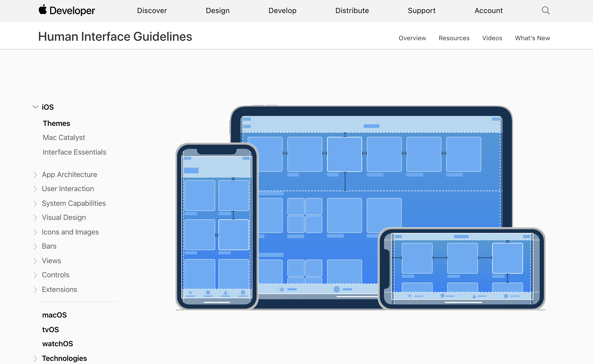Select watchOS platform in sidebar

57,344
